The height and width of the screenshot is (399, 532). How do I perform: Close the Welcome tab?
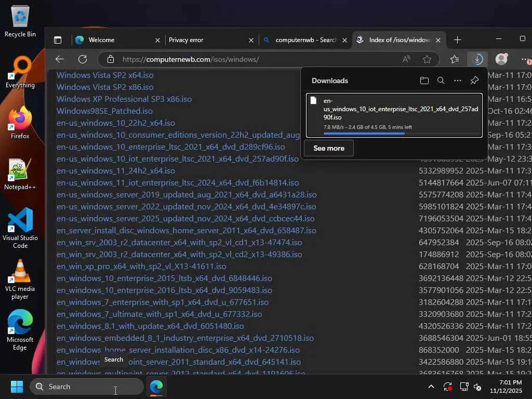[x=157, y=40]
